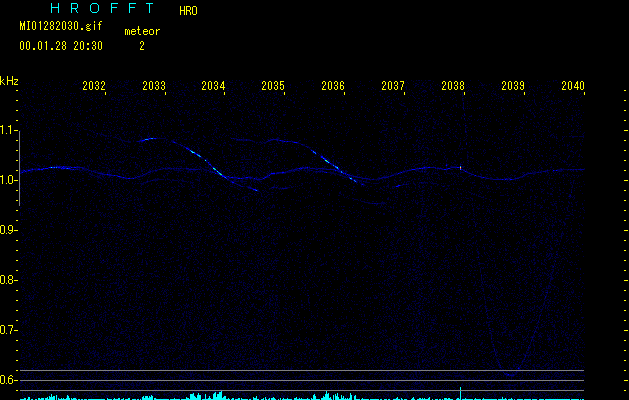
Task: Click the 2040 time marker
Action: point(572,87)
